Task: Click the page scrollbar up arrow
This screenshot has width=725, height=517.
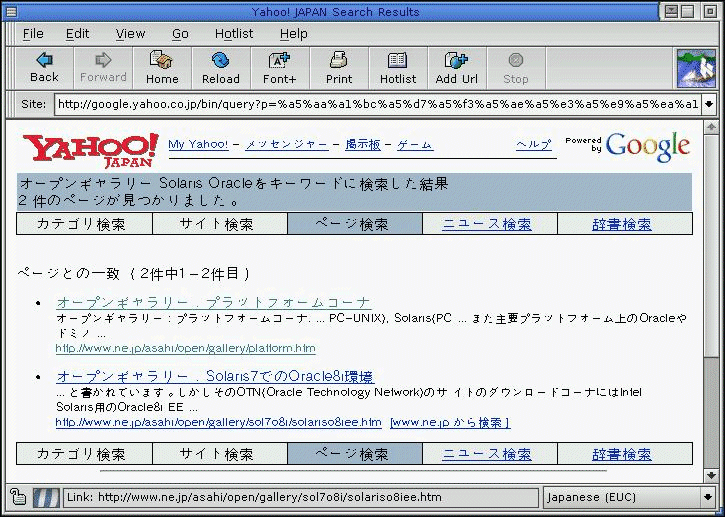Action: tap(710, 126)
